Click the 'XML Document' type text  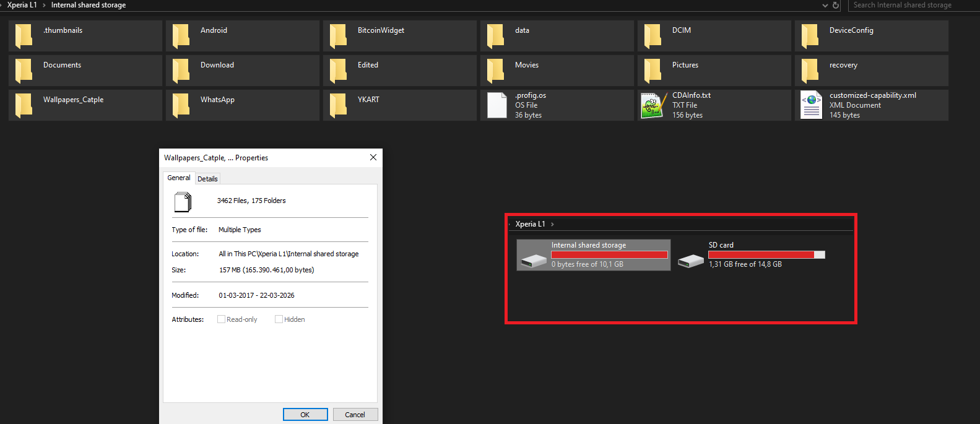[855, 105]
